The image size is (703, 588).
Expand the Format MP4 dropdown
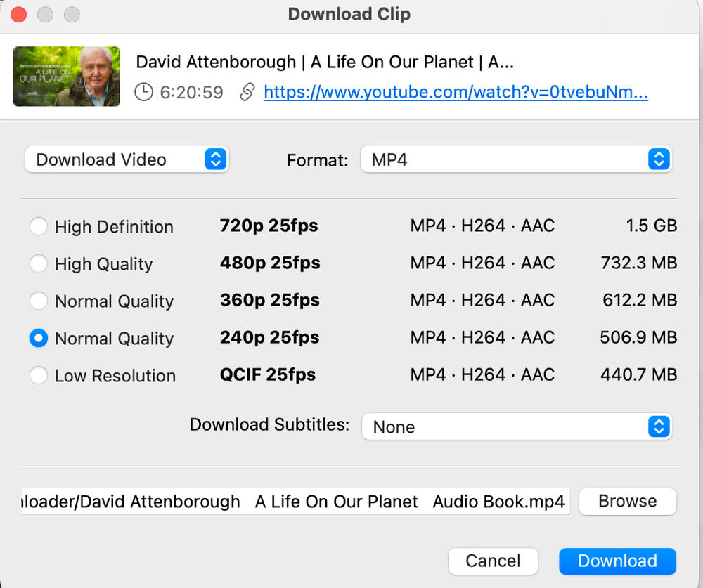517,159
